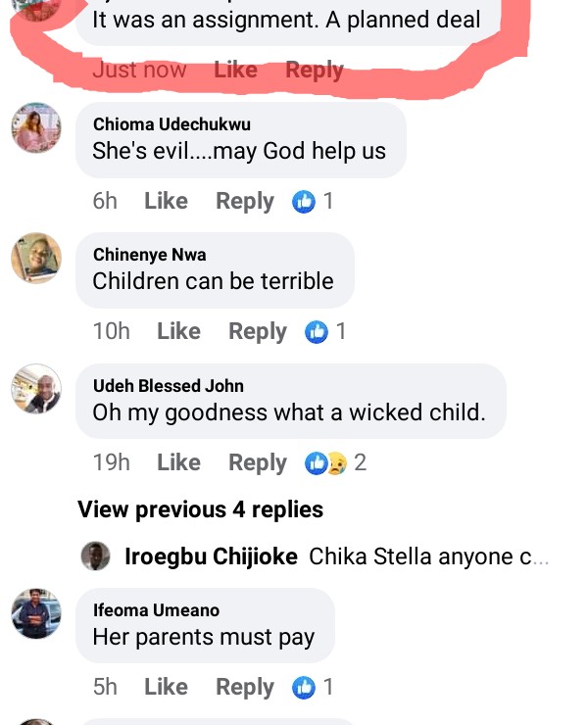Like Chinenye Nwa's comment
The image size is (588, 725).
point(178,332)
